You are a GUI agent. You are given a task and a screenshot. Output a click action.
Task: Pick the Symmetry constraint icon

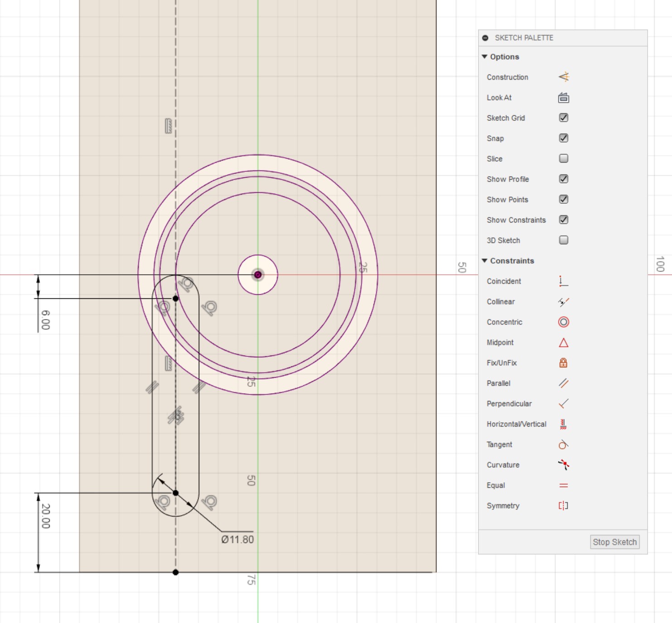[x=563, y=506]
